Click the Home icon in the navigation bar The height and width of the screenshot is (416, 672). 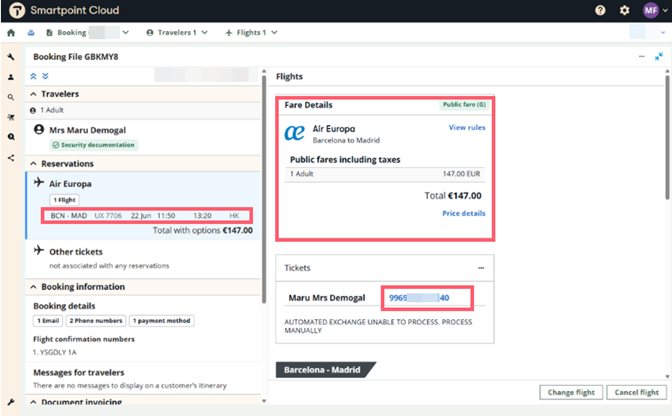click(11, 33)
